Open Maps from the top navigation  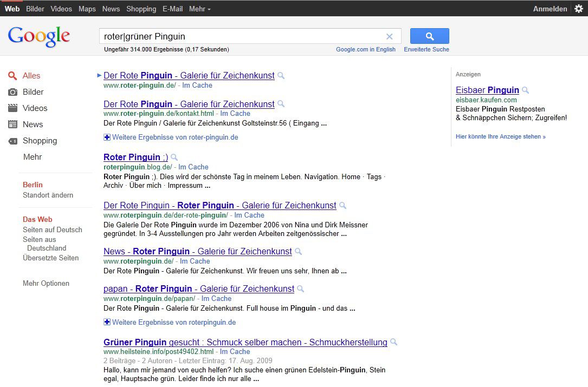(87, 9)
